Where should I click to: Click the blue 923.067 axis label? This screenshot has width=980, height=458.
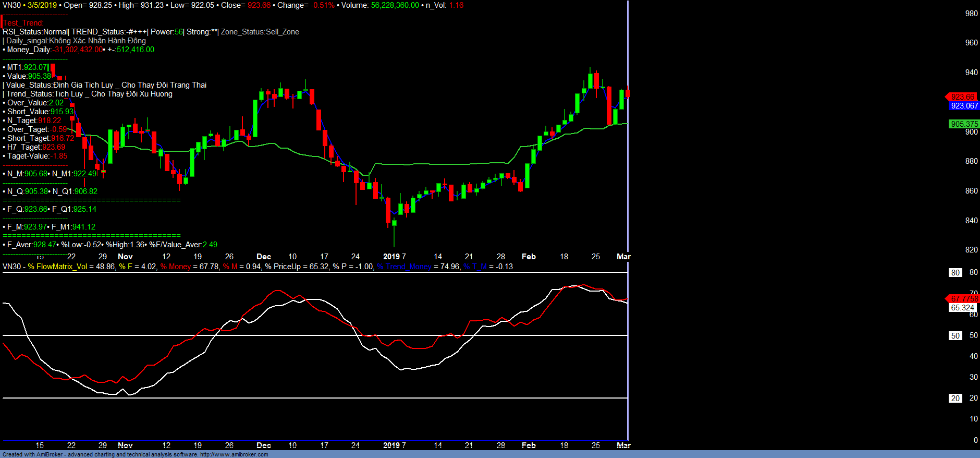click(x=964, y=106)
